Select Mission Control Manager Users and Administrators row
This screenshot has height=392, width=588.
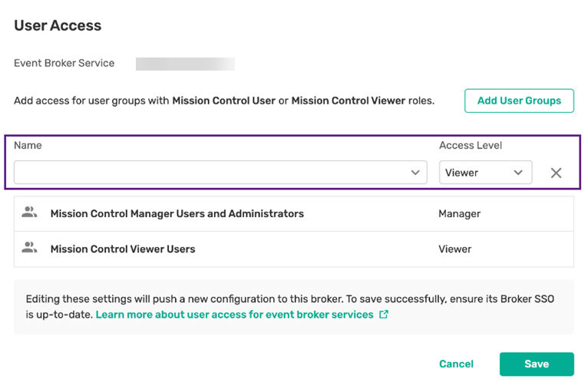(177, 214)
